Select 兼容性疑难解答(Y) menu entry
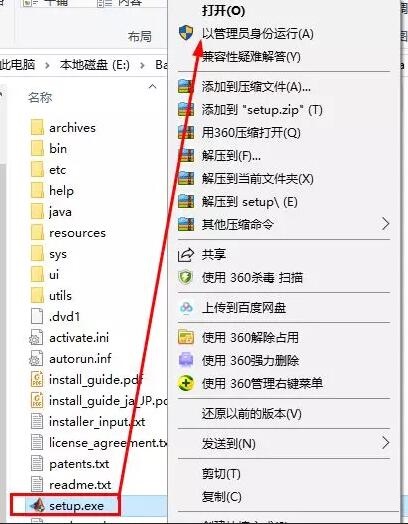This screenshot has width=408, height=524. click(x=251, y=57)
